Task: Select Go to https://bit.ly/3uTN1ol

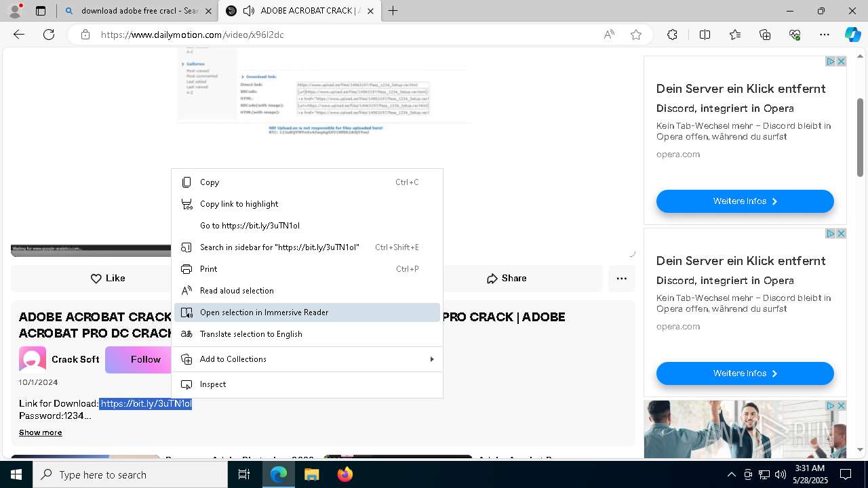Action: pos(307,226)
